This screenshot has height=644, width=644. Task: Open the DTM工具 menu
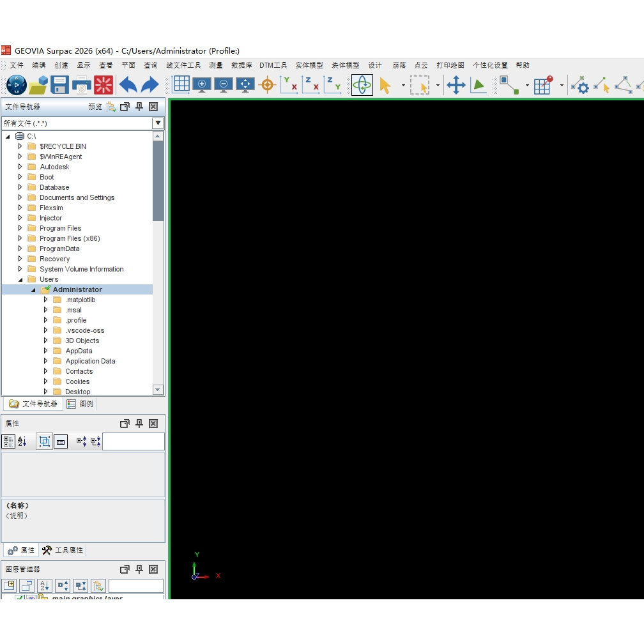point(273,65)
